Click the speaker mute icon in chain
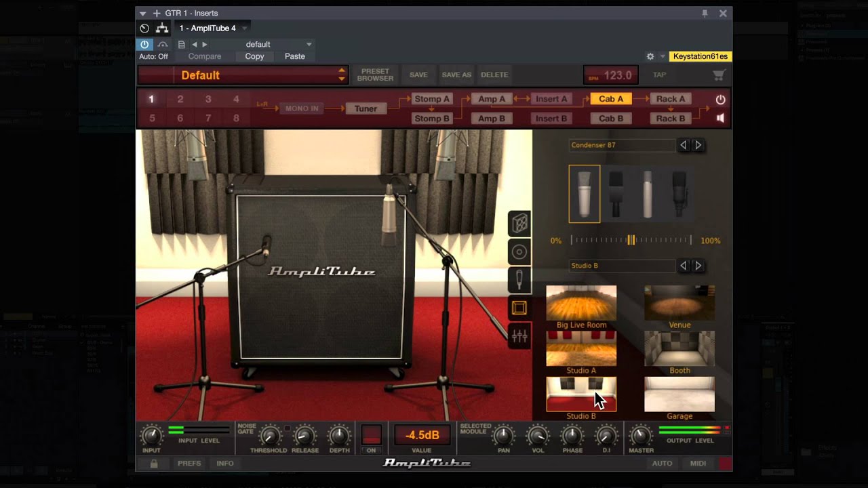 tap(720, 118)
